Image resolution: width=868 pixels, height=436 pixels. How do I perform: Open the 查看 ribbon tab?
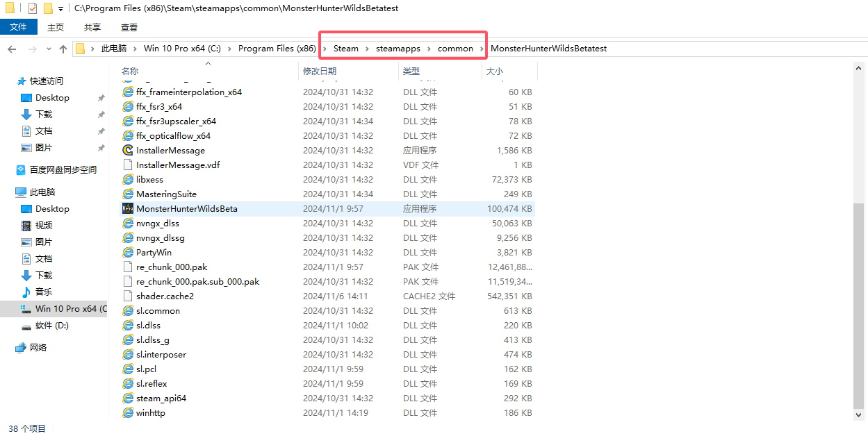[129, 27]
